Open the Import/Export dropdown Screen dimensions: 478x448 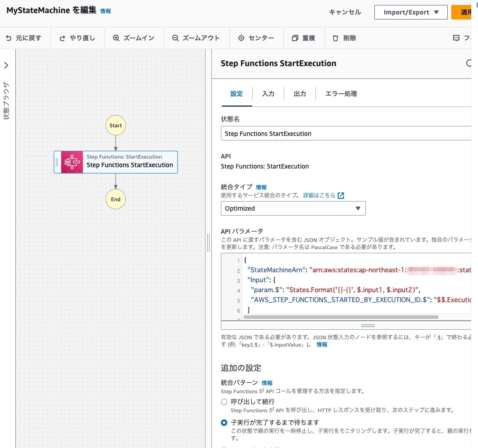(x=411, y=12)
